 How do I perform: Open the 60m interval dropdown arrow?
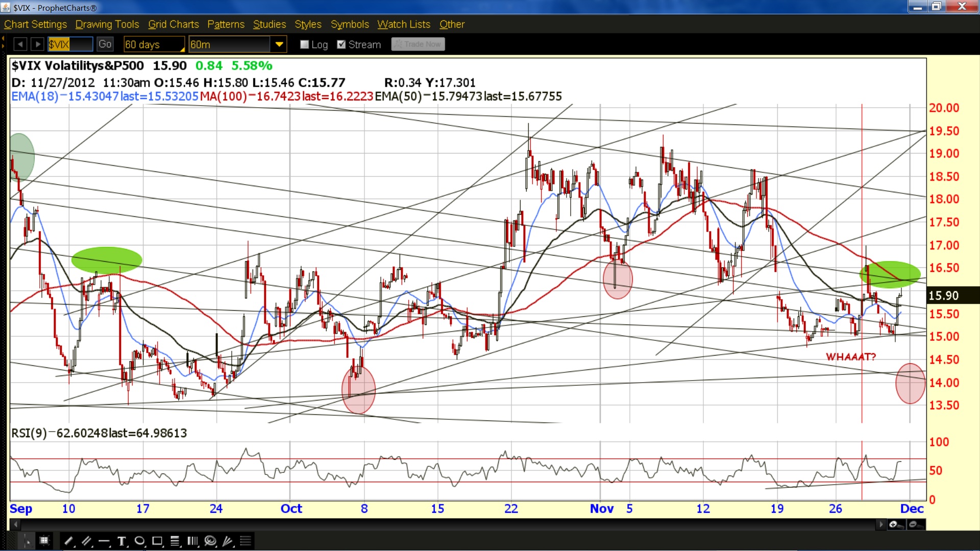point(279,44)
